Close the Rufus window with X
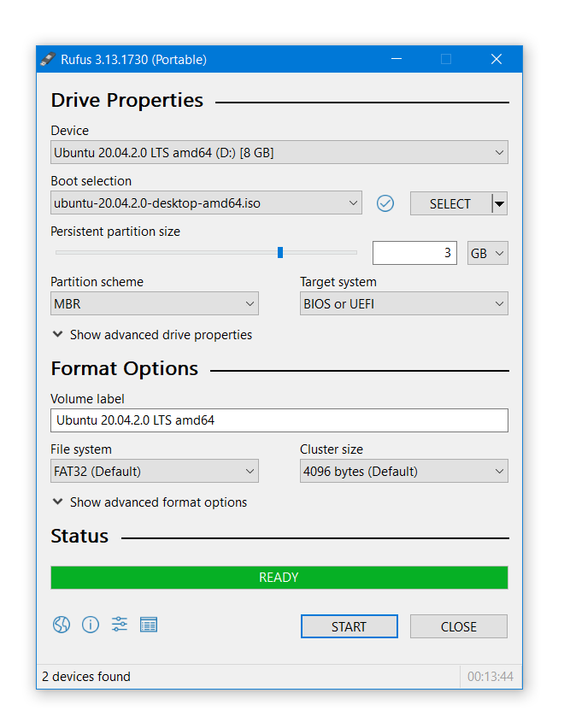The image size is (564, 728). point(496,59)
